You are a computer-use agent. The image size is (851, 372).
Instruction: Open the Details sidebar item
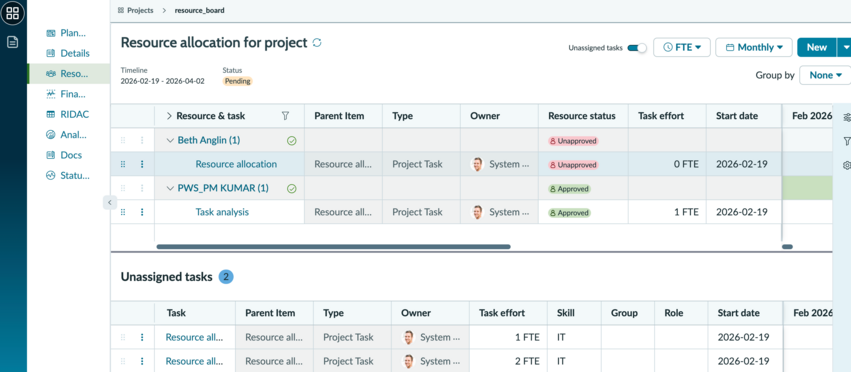tap(68, 53)
